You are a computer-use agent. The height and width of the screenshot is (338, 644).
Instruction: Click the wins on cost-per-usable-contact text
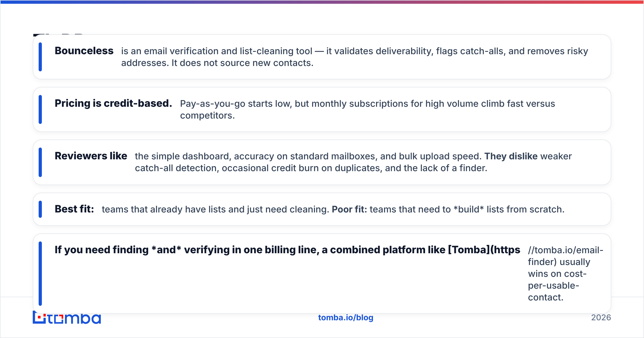(557, 285)
